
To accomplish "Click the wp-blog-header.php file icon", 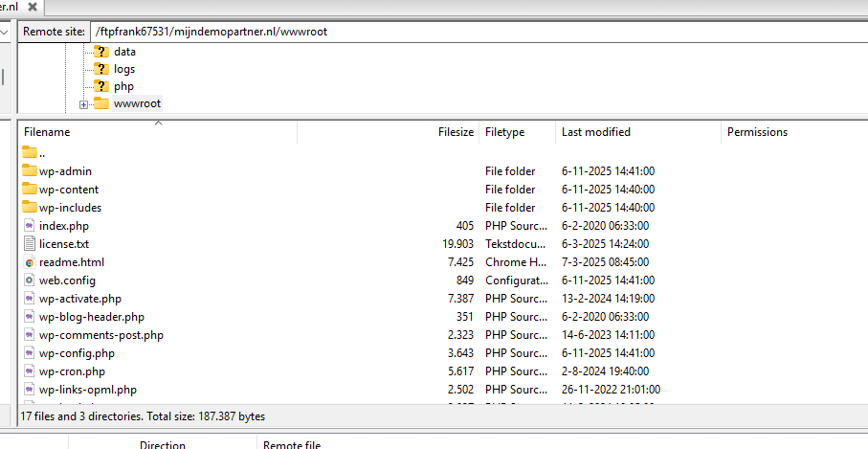I will 30,317.
